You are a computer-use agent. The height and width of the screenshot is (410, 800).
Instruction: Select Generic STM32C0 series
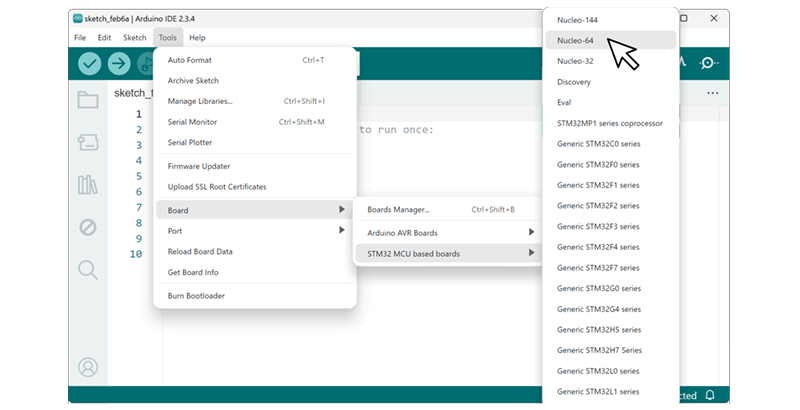click(x=611, y=144)
